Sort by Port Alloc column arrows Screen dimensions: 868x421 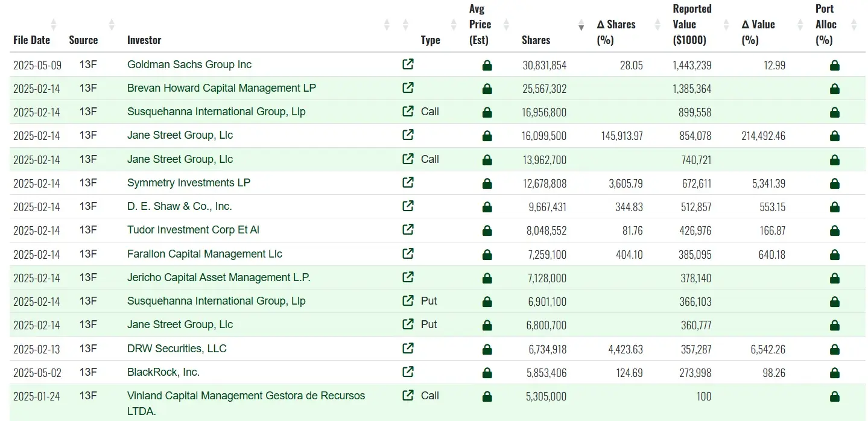[x=854, y=25]
